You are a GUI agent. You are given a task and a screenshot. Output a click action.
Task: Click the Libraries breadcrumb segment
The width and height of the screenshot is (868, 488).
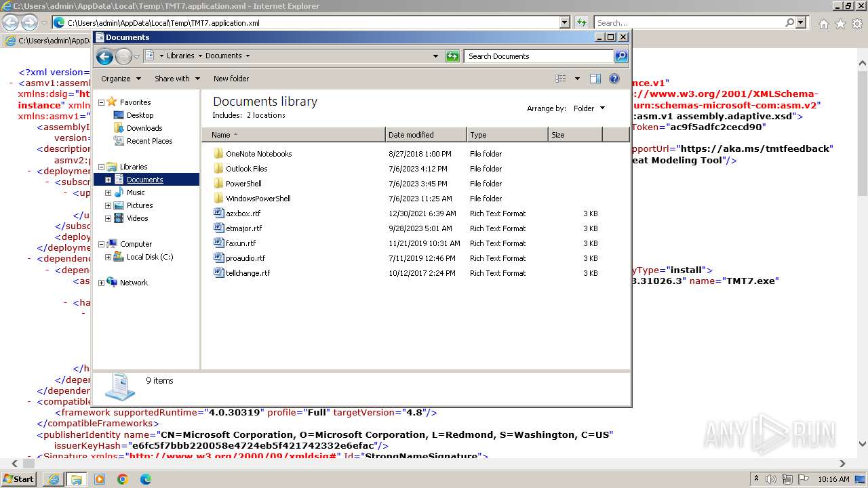point(180,56)
